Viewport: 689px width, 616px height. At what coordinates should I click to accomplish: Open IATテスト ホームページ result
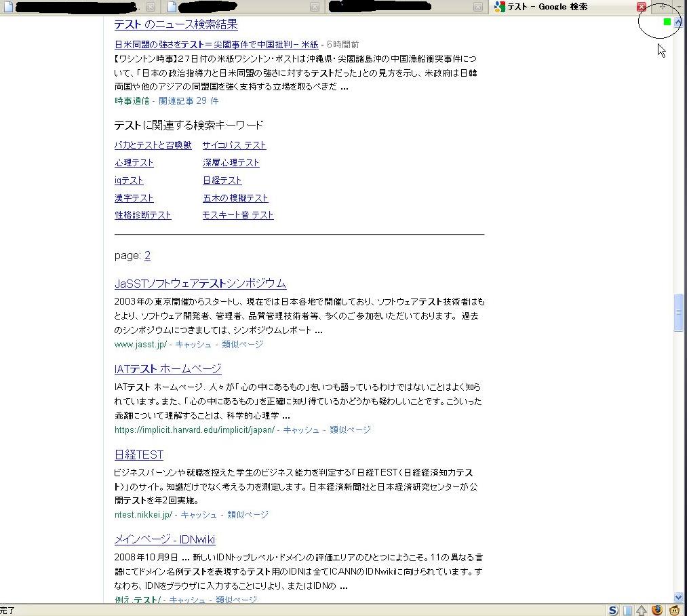(x=168, y=368)
